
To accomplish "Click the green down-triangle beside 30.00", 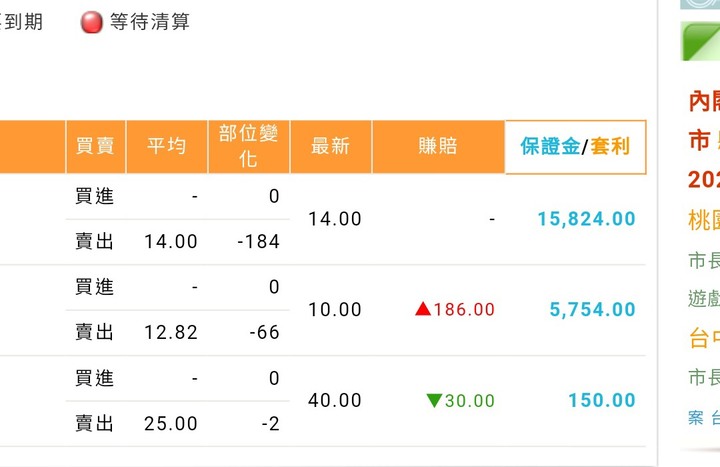I will [x=434, y=400].
